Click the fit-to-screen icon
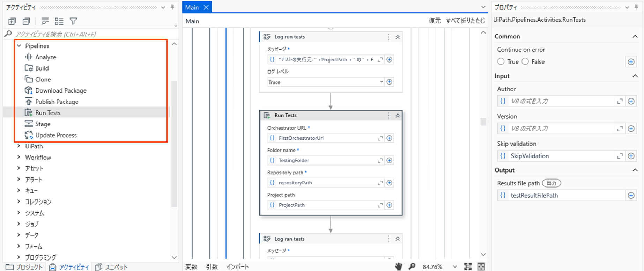Screen dimensions: 644x271 point(468,266)
